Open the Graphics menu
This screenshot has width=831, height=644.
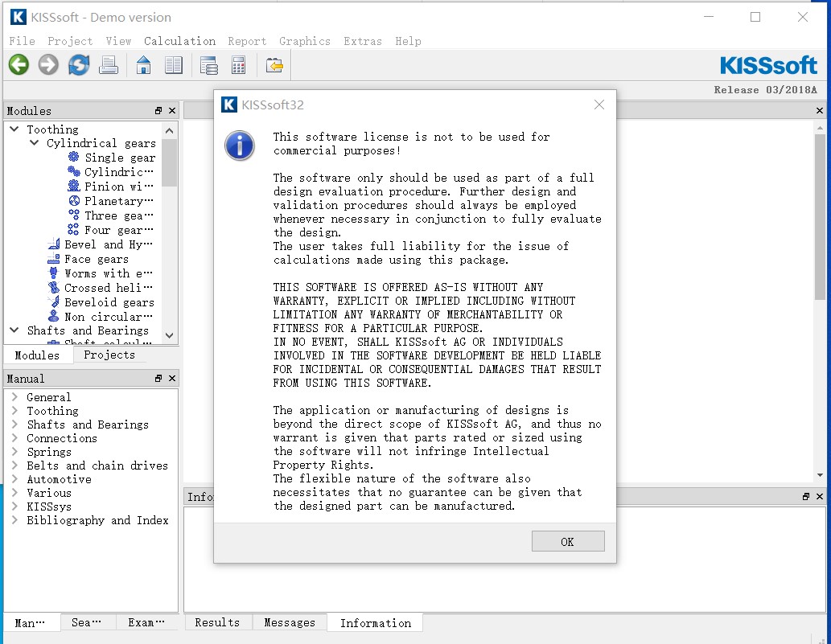point(305,41)
